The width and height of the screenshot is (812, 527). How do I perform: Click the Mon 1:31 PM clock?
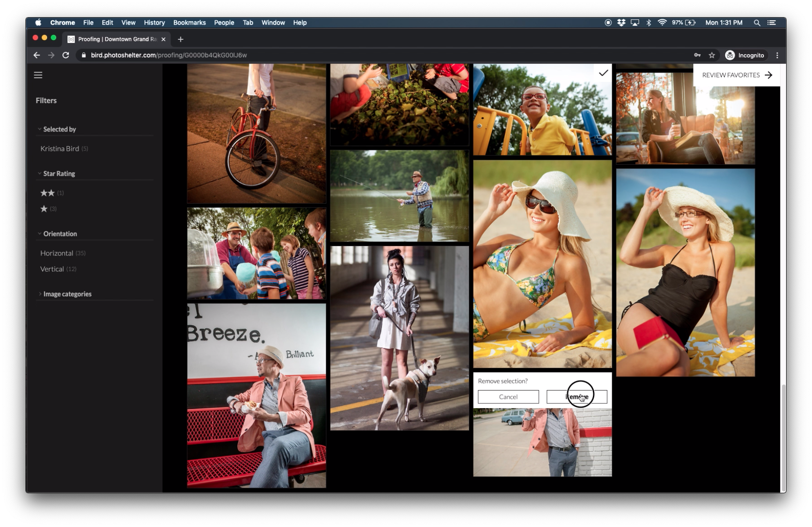pyautogui.click(x=723, y=22)
